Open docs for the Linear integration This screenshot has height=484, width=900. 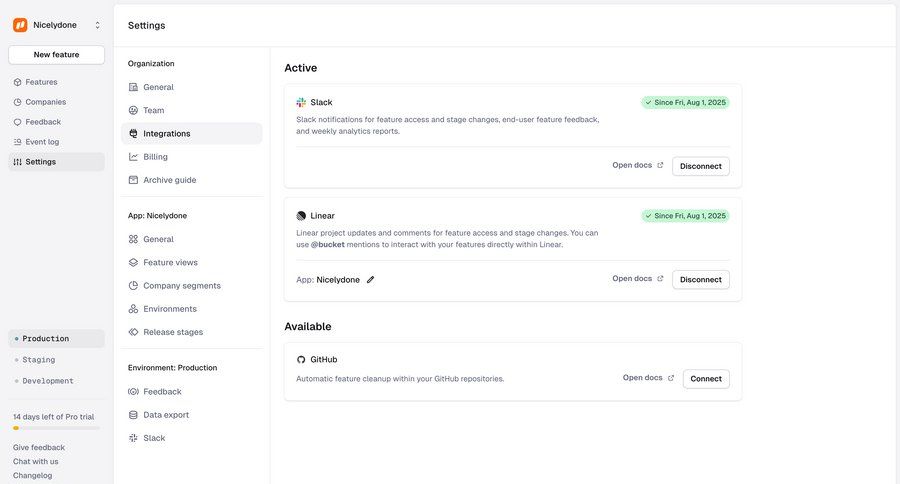pyautogui.click(x=638, y=278)
